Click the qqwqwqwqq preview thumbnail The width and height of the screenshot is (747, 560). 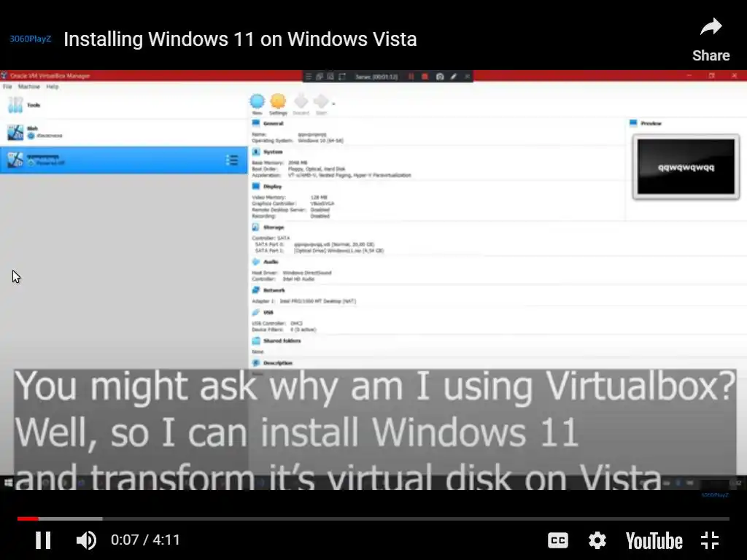[686, 167]
